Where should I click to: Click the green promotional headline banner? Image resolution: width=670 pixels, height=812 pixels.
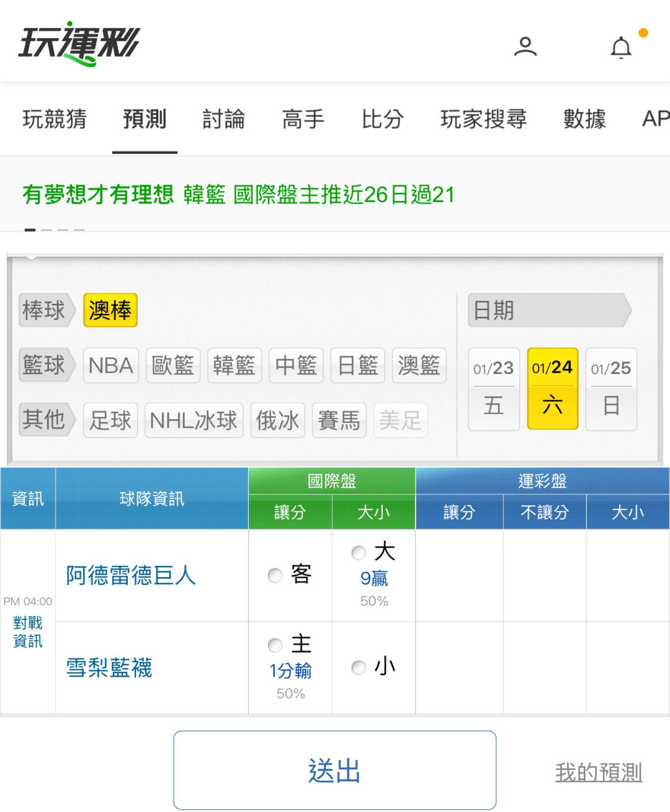click(x=238, y=195)
